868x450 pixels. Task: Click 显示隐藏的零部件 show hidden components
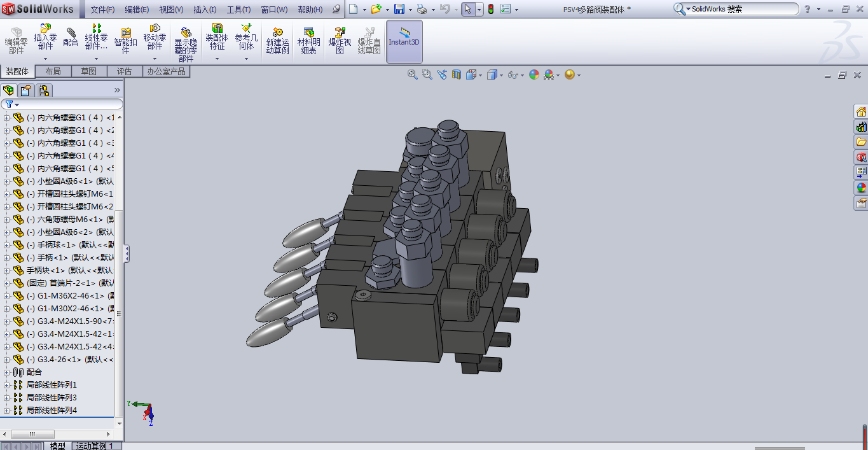(x=186, y=45)
